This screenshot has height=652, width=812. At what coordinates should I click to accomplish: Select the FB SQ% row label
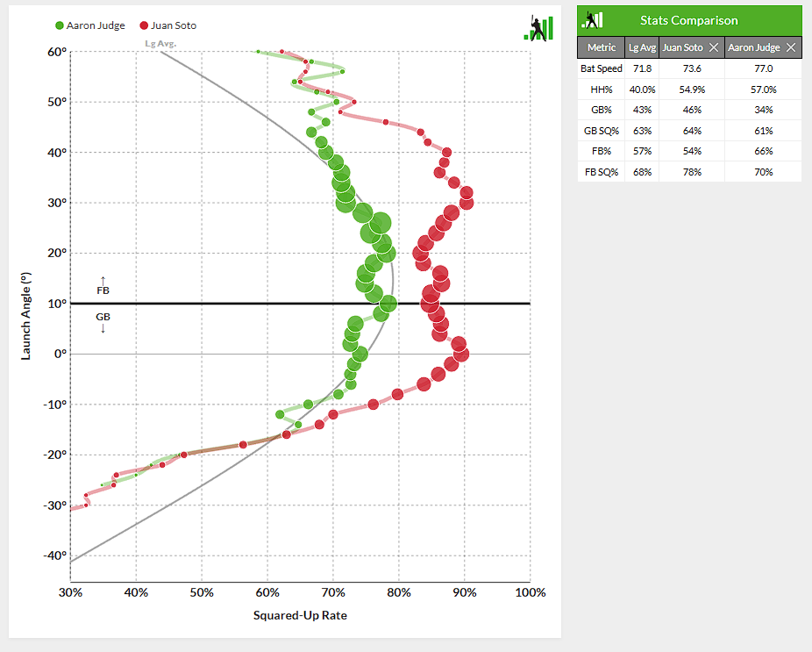(x=601, y=172)
